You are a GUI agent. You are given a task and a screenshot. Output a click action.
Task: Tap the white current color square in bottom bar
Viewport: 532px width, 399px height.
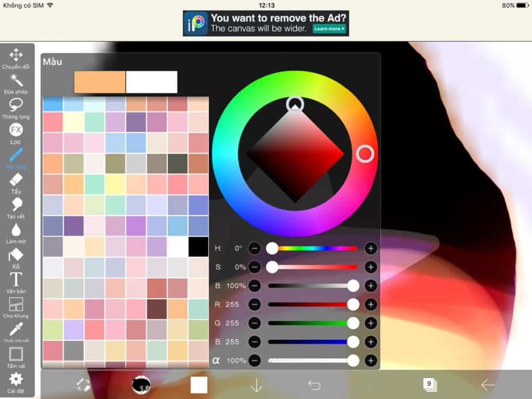[199, 385]
